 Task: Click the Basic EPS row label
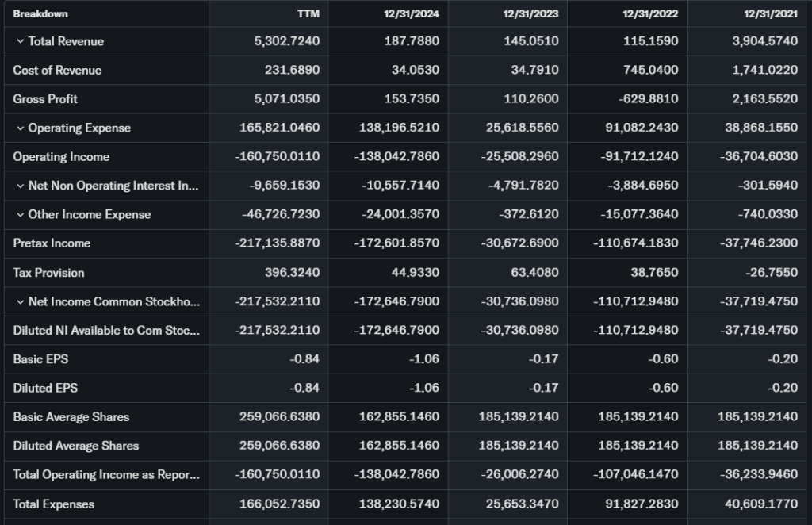coord(40,359)
